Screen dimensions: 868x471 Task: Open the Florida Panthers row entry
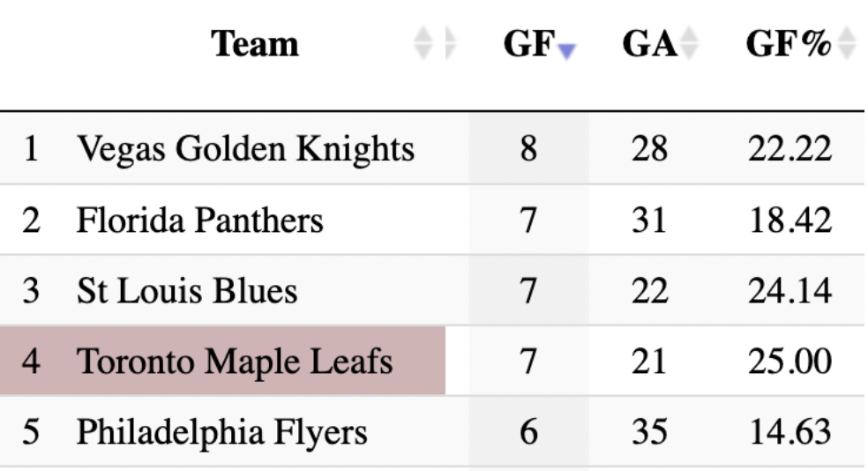pyautogui.click(x=200, y=220)
